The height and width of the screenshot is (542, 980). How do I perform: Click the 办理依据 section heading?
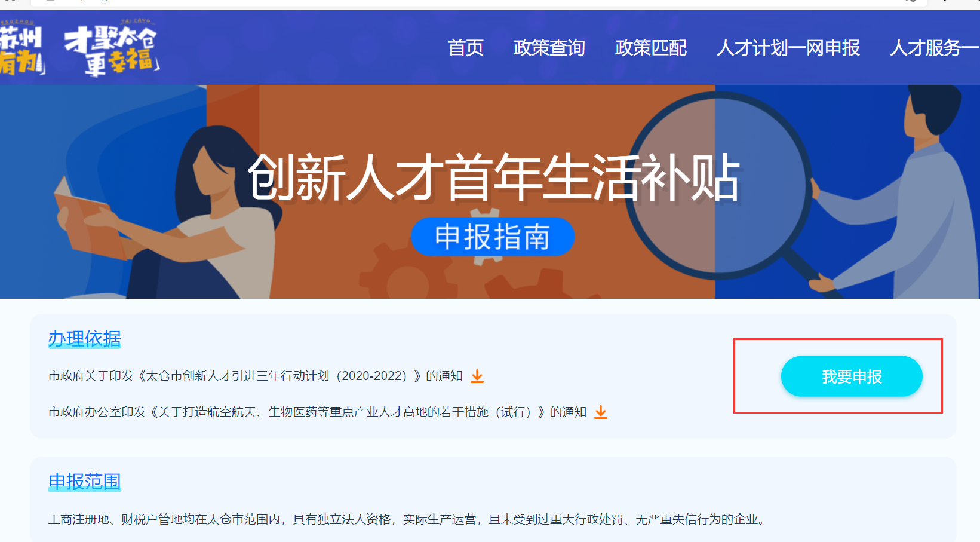click(85, 339)
